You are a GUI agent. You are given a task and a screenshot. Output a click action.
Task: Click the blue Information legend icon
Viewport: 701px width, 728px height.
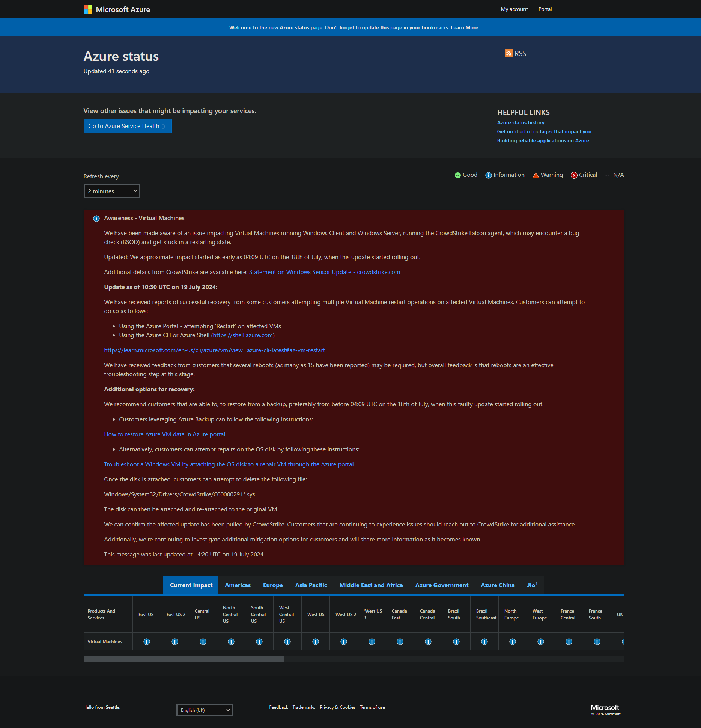489,175
